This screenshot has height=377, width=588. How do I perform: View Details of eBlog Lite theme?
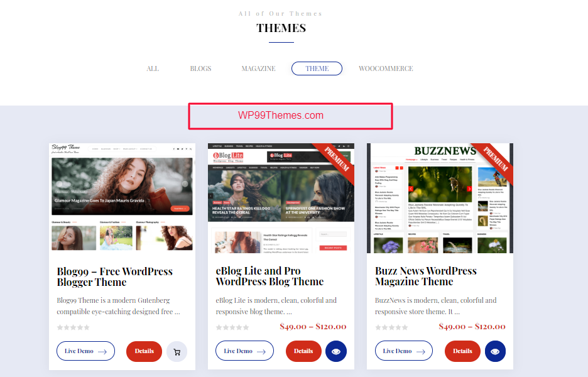pyautogui.click(x=303, y=351)
